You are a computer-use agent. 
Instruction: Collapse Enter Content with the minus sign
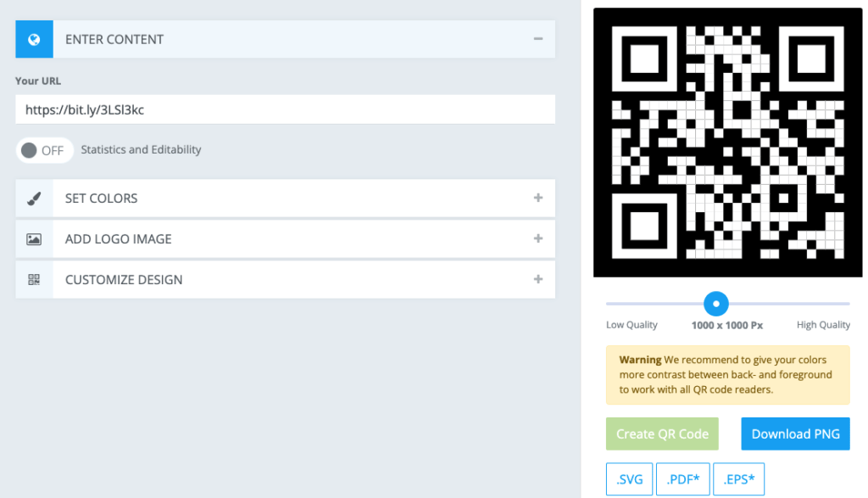538,39
